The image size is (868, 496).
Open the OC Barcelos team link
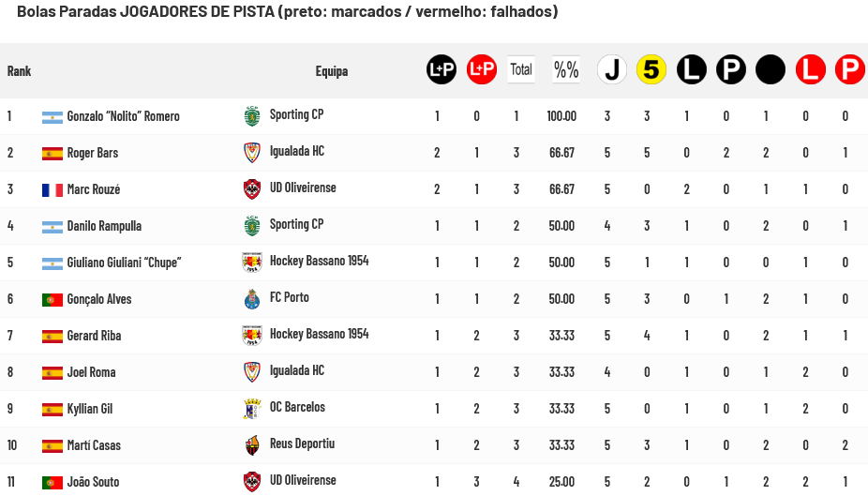(x=297, y=407)
